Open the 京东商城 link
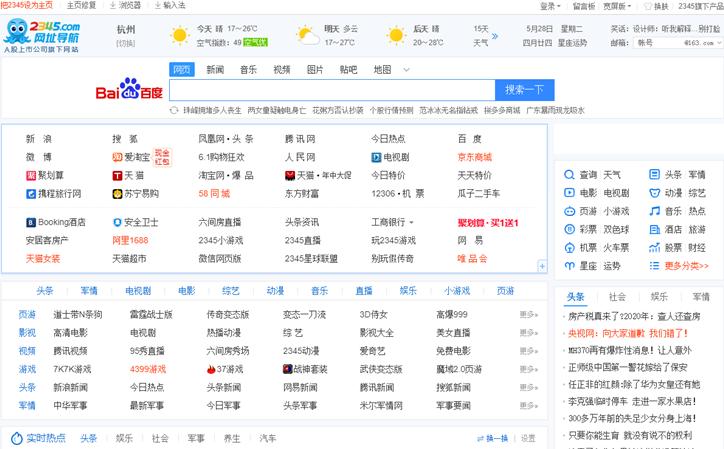Screen dimensions: 724x449 coord(474,157)
